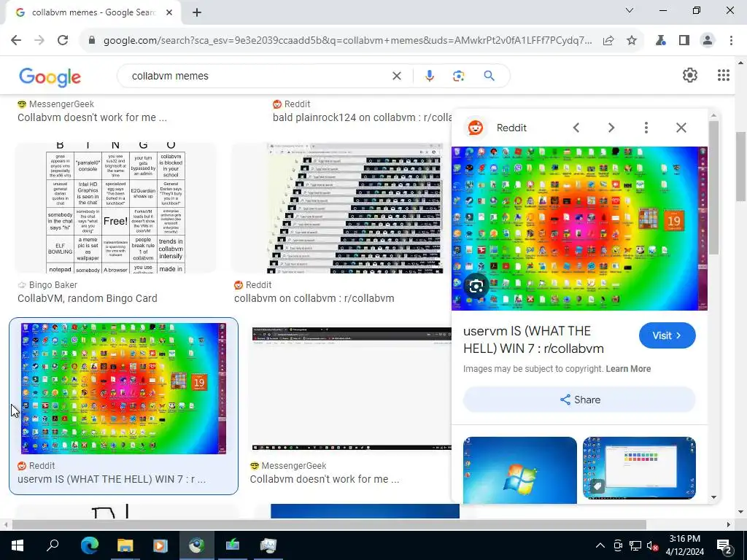747x560 pixels.
Task: Open the large rainbow desktop preview image
Action: click(579, 228)
